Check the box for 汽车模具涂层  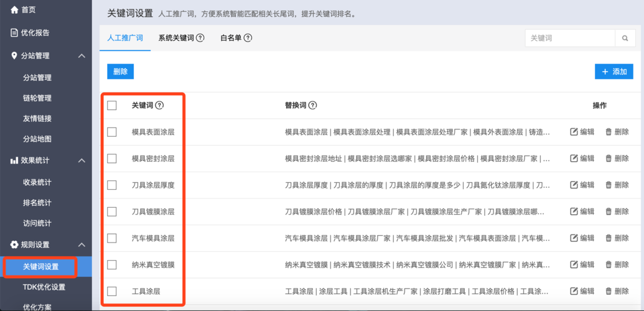coord(112,238)
